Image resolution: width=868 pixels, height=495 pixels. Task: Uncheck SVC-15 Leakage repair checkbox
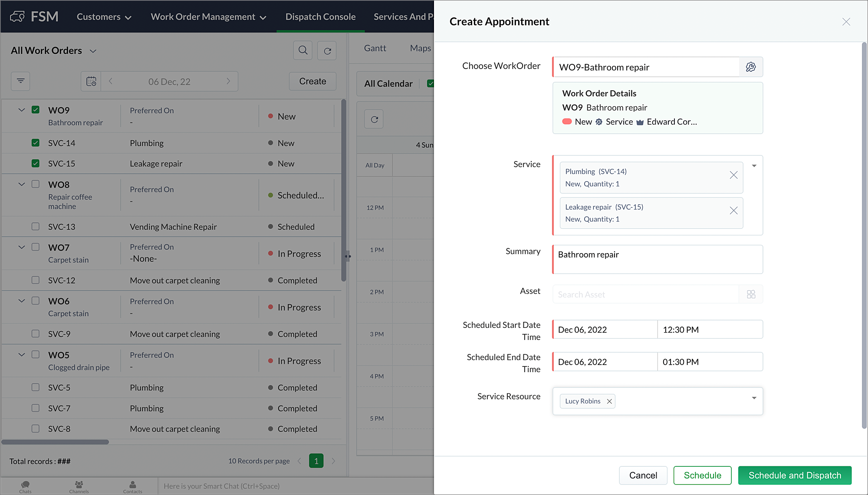pos(36,163)
